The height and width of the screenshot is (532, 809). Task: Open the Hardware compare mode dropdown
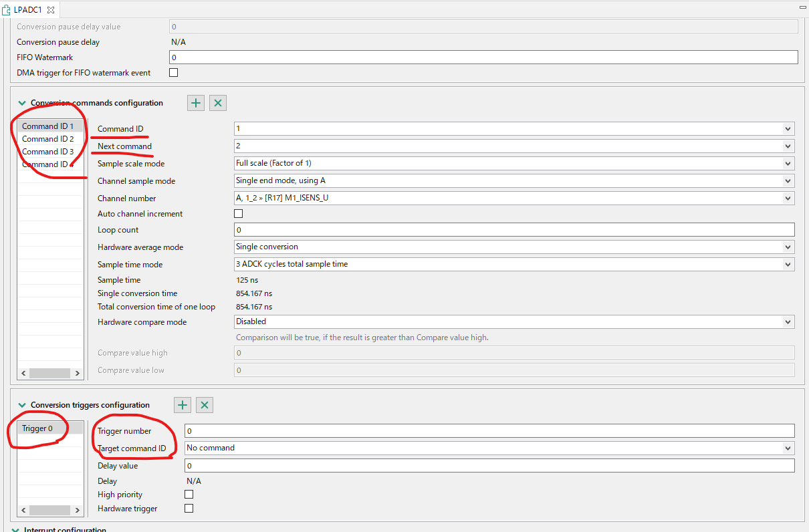coord(788,321)
